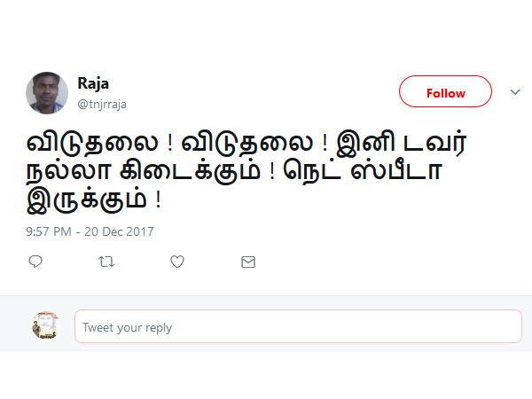Screen dimensions: 532x399
Task: Follow the user Raja
Action: [445, 92]
